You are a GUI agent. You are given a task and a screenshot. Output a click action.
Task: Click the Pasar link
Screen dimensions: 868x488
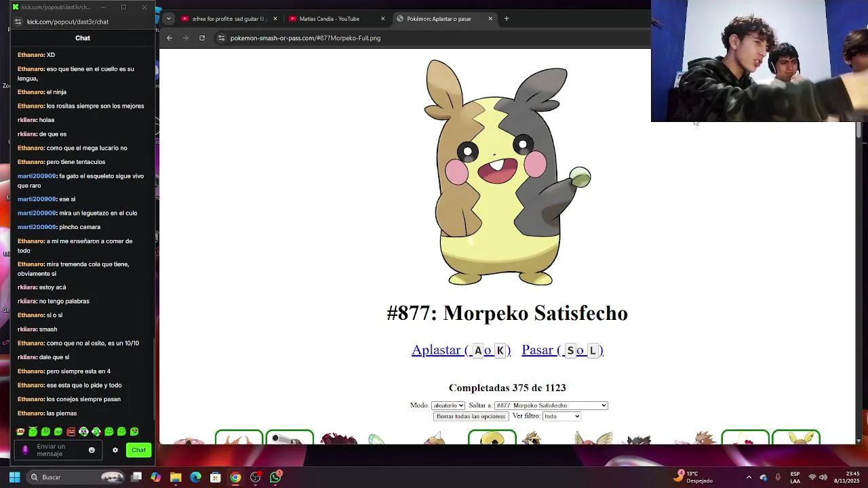tap(562, 350)
